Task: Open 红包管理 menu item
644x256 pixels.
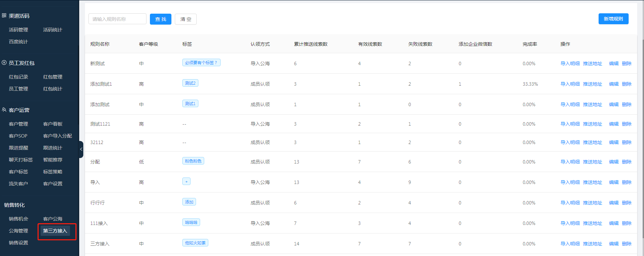Action: (53, 77)
